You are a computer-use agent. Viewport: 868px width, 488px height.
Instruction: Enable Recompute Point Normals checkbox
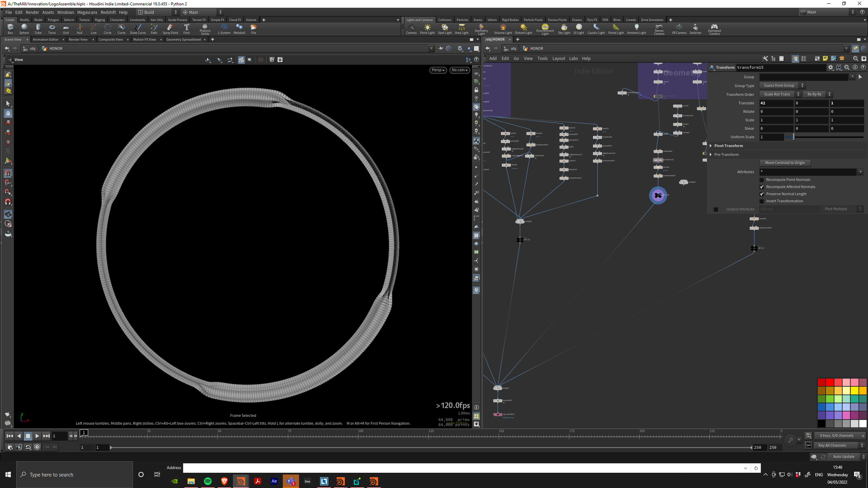pyautogui.click(x=762, y=180)
